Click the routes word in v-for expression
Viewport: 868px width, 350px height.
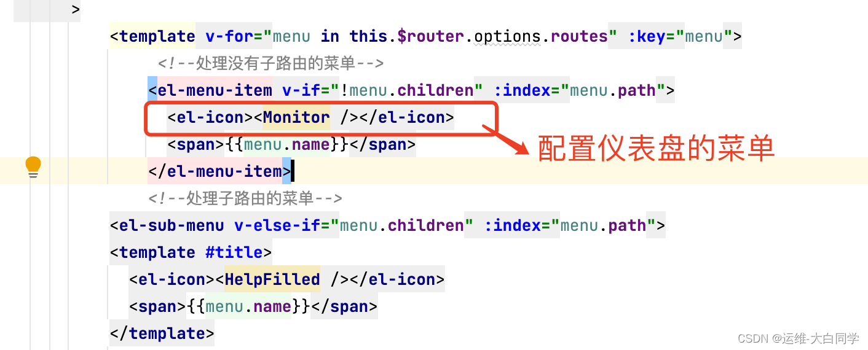click(x=579, y=36)
